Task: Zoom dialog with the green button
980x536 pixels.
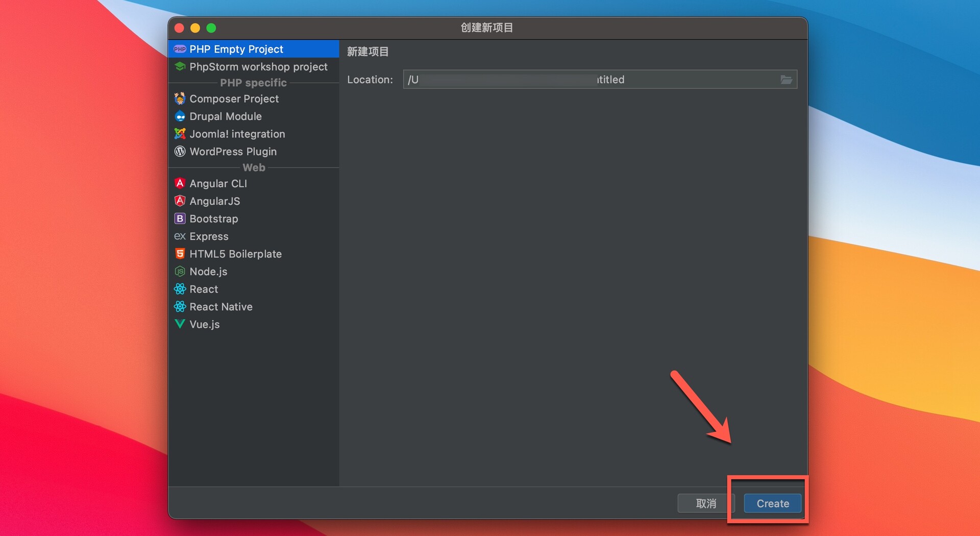Action: click(x=211, y=28)
